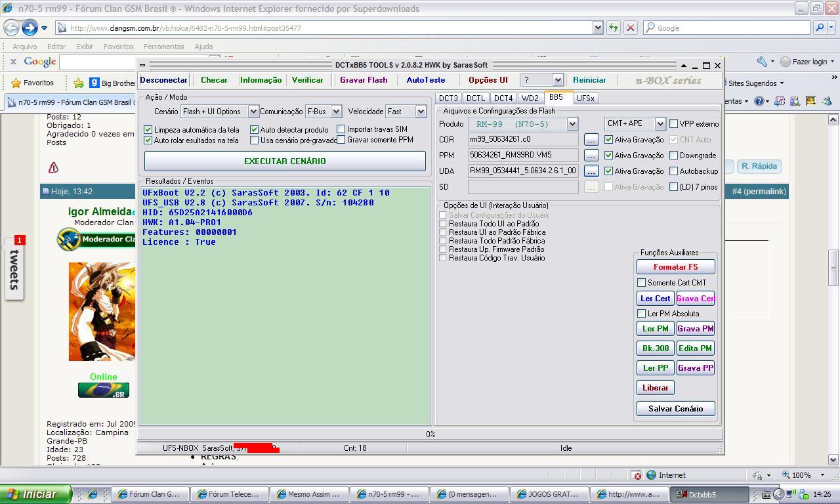This screenshot has width=840, height=504.
Task: Click the browse button for COR file
Action: [591, 140]
